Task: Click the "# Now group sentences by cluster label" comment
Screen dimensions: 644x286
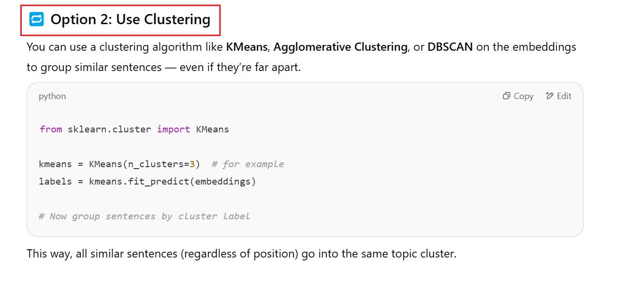Action: [144, 216]
